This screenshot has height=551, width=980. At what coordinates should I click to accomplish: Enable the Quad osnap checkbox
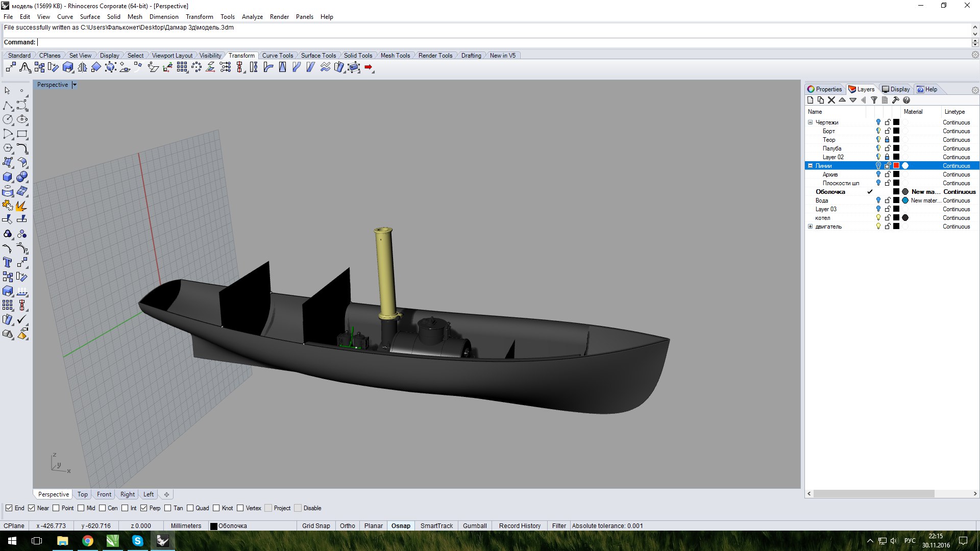190,508
